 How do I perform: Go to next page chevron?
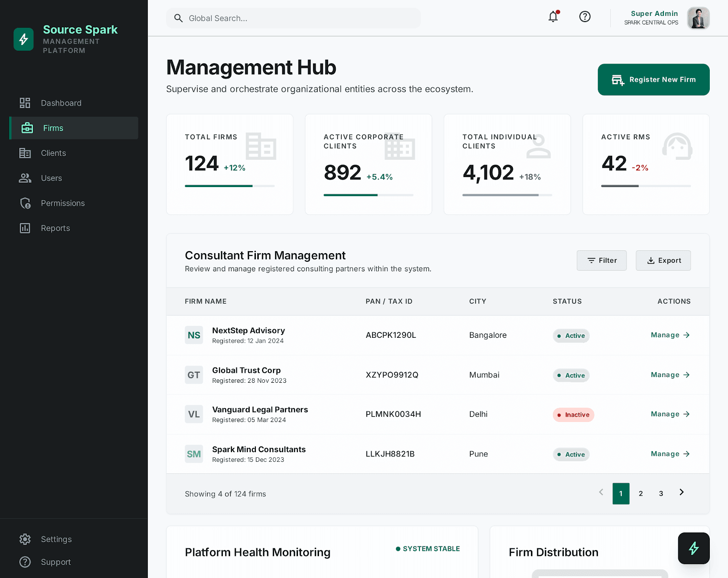[682, 492]
